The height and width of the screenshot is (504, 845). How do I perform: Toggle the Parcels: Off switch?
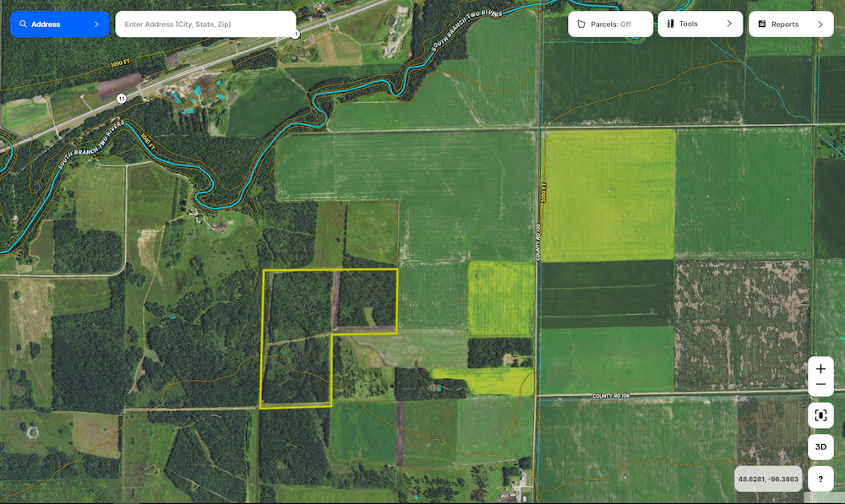(x=610, y=24)
